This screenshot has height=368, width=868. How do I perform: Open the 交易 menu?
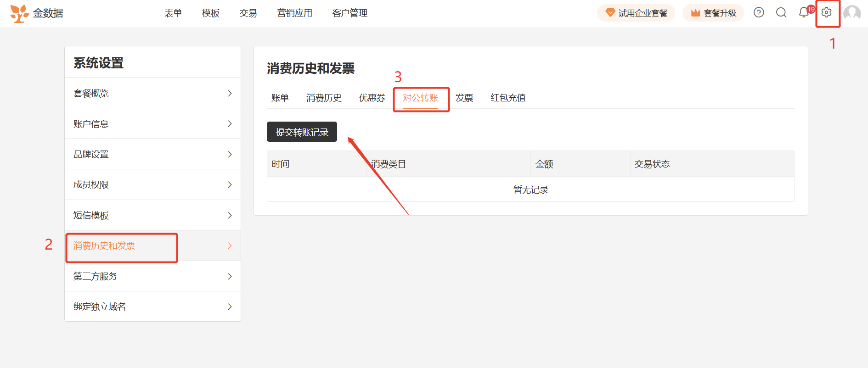[248, 13]
